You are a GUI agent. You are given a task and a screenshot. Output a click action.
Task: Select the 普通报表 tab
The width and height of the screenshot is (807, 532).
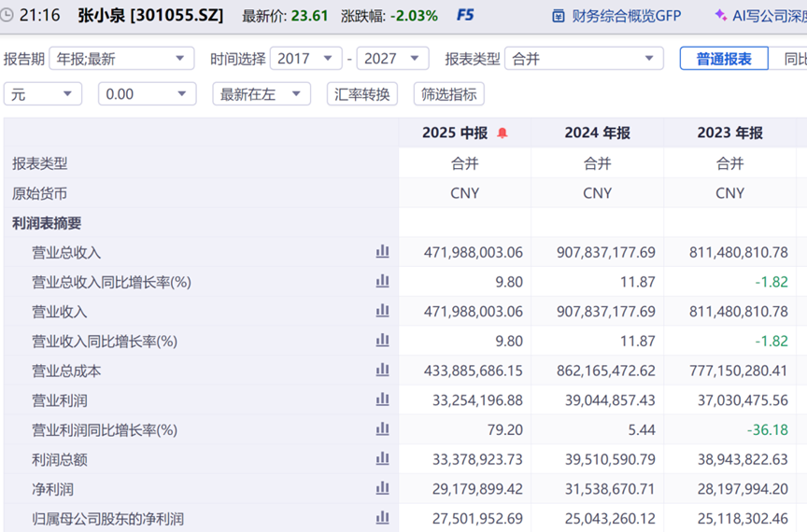tap(724, 59)
